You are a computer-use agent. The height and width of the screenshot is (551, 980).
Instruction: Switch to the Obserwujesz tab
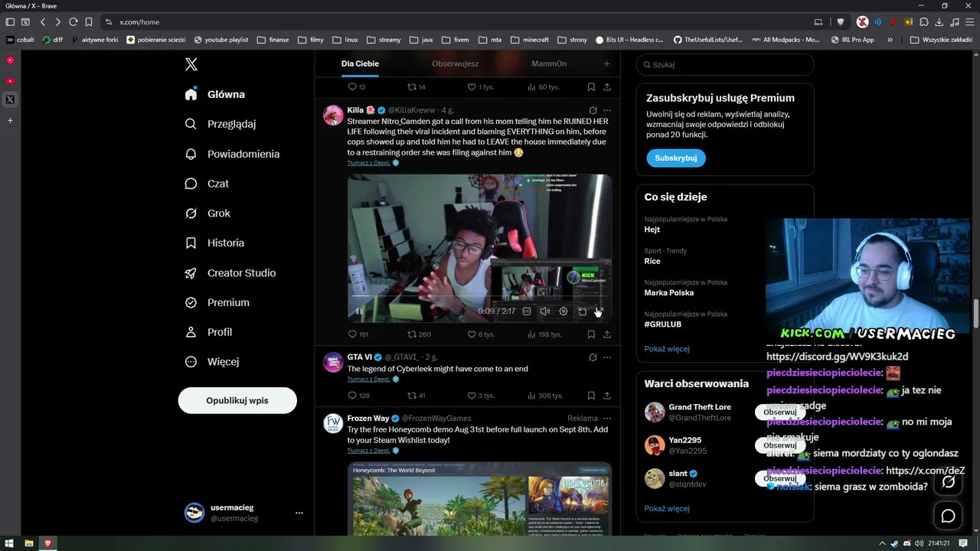point(455,64)
